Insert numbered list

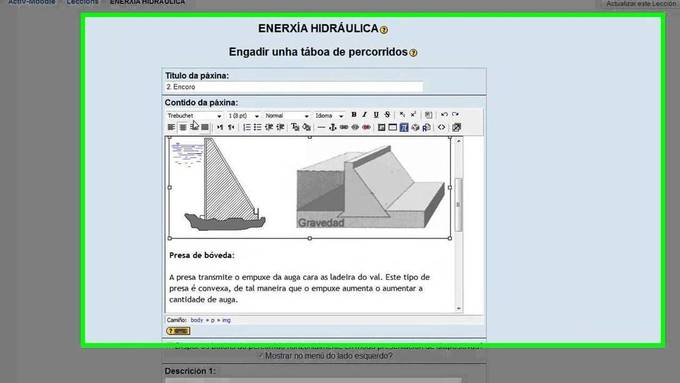pos(247,128)
